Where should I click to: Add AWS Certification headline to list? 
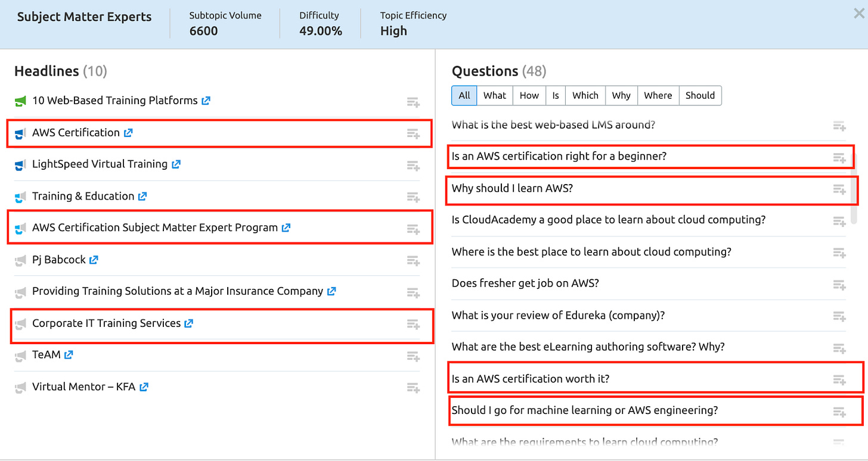click(x=413, y=133)
